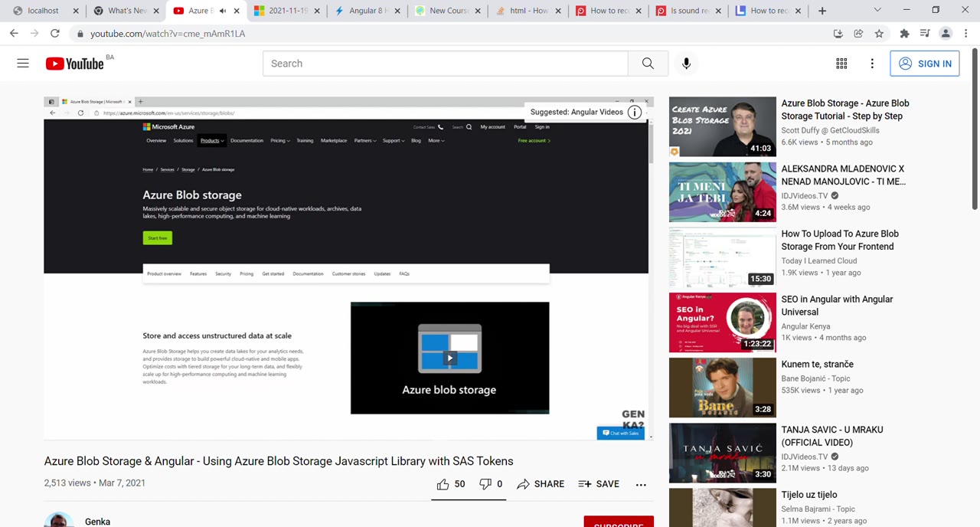Dislike the video with the thumbs-down
Image resolution: width=980 pixels, height=527 pixels.
point(486,483)
